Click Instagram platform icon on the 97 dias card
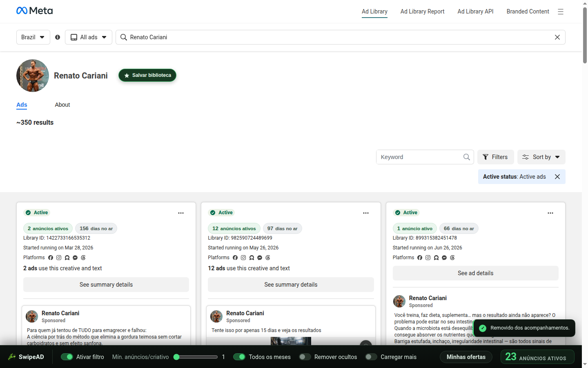The height and width of the screenshot is (368, 588). [243, 258]
